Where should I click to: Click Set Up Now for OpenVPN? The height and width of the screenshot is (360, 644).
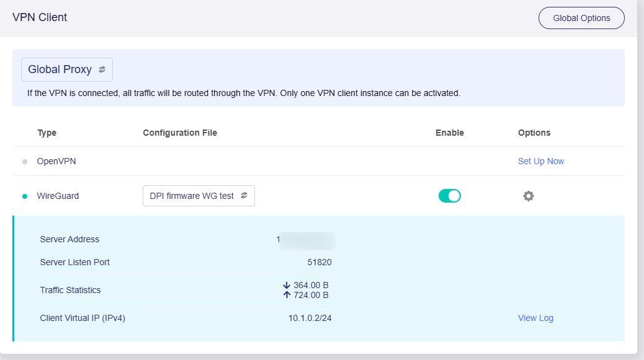[540, 161]
